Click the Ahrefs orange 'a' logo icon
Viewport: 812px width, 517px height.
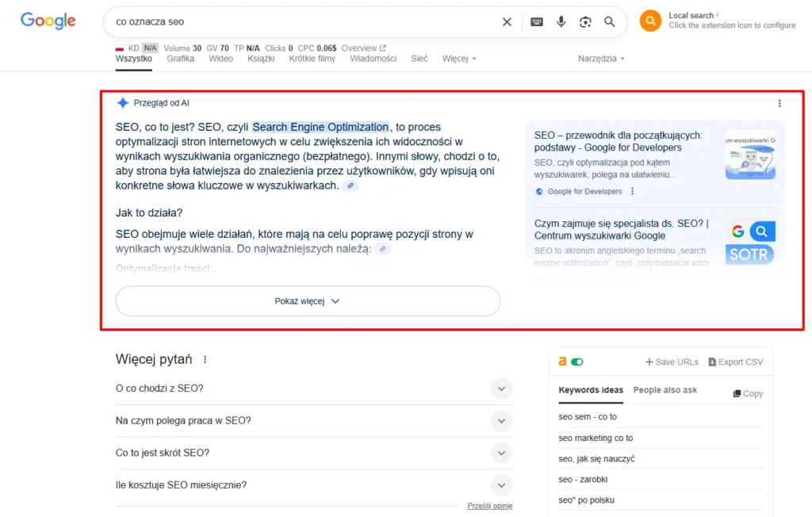tap(562, 362)
